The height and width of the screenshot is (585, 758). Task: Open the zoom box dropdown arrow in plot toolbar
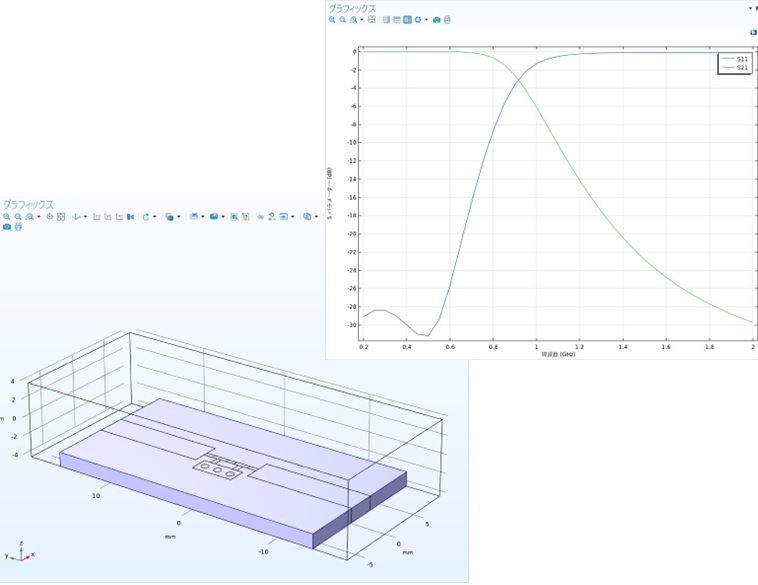[x=362, y=19]
